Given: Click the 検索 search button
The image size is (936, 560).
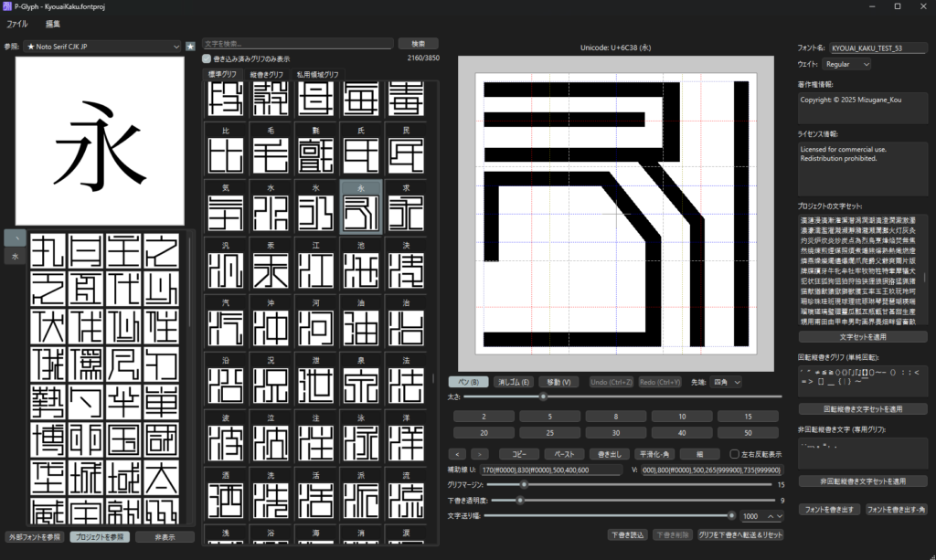Looking at the screenshot, I should tap(418, 43).
